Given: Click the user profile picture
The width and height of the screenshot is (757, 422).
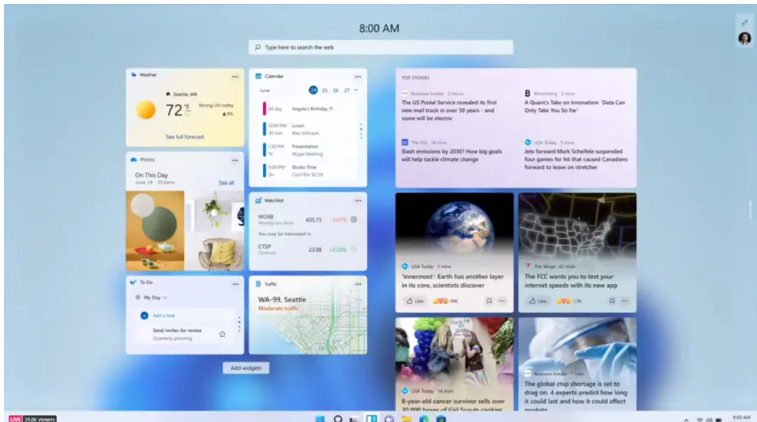Looking at the screenshot, I should (x=744, y=38).
